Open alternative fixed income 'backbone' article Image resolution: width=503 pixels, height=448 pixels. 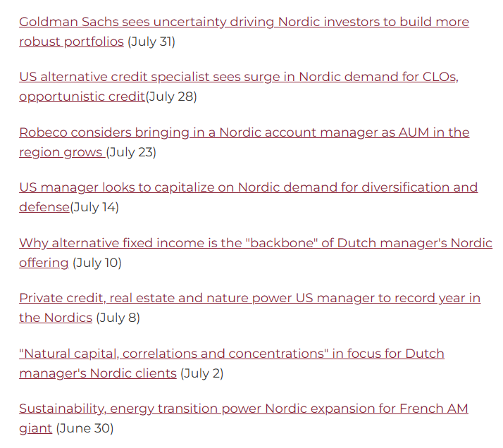click(x=256, y=243)
